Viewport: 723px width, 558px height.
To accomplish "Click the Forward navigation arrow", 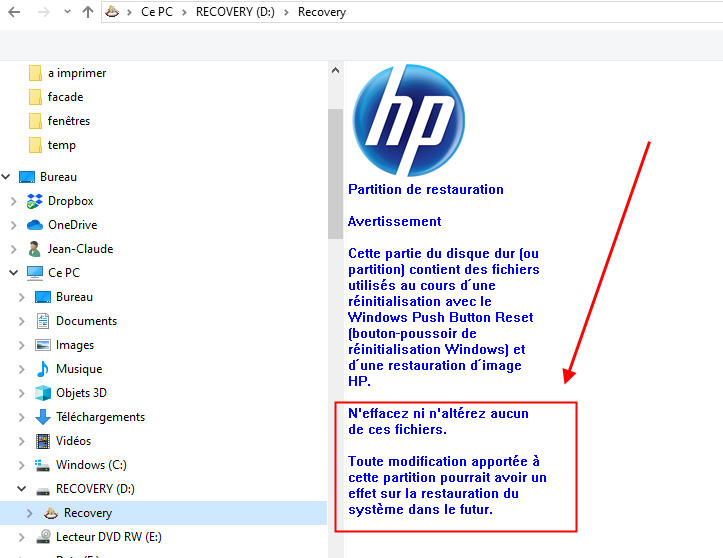I will coord(43,12).
